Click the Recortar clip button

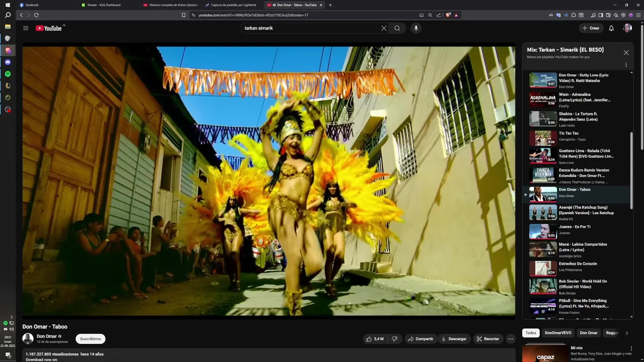pyautogui.click(x=488, y=339)
